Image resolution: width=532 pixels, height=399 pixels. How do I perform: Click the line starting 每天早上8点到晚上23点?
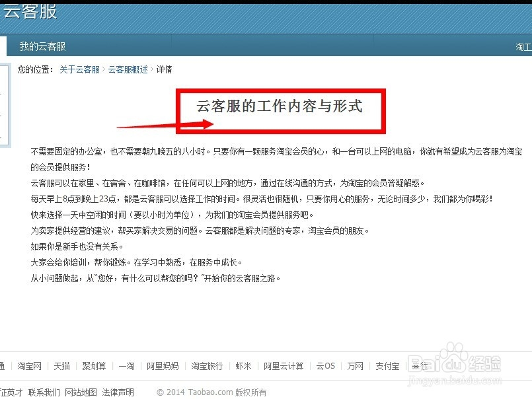(262, 199)
